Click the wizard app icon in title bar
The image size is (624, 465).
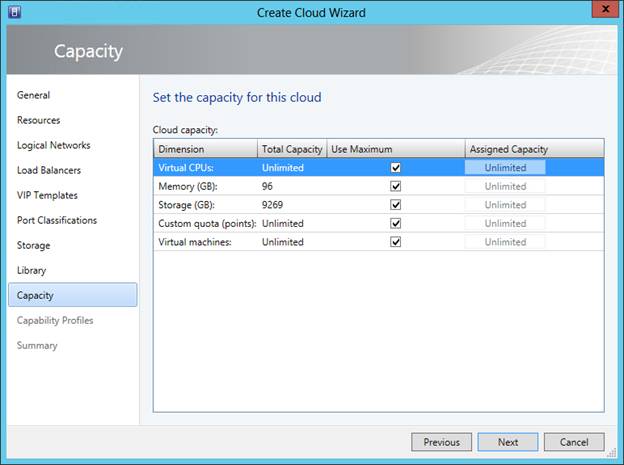15,12
